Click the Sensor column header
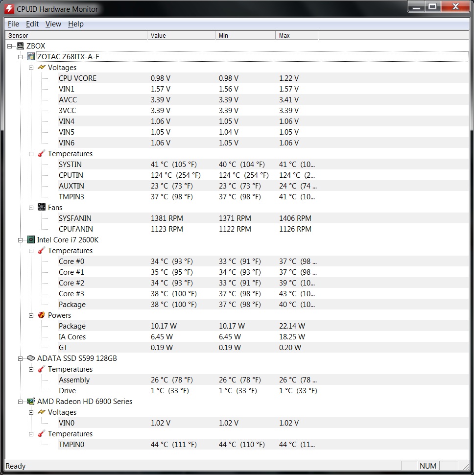The width and height of the screenshot is (476, 475). pos(76,36)
